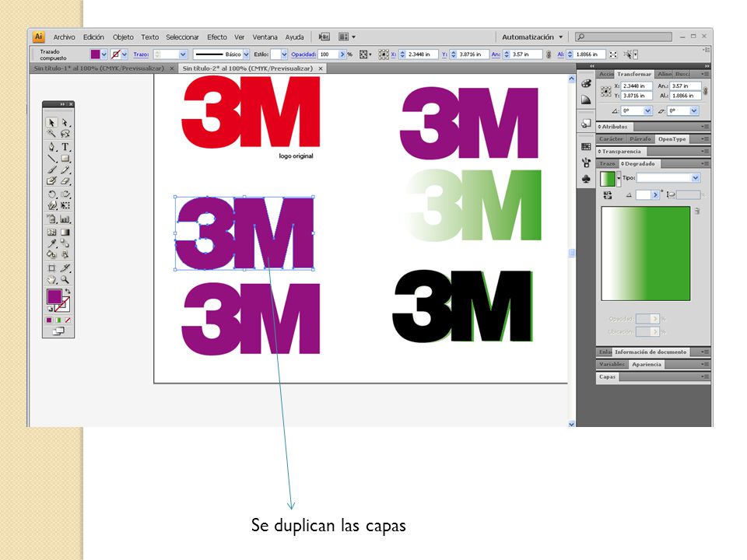Viewport: 747px width, 560px height.
Task: Select the Magic Wand tool
Action: [x=52, y=134]
